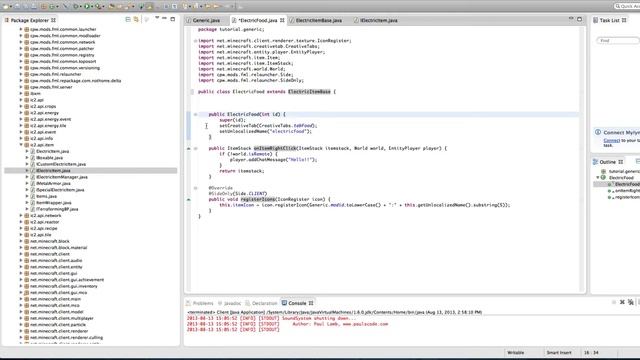
Task: Click override marker beside onItemRightClick
Action: coord(189,149)
